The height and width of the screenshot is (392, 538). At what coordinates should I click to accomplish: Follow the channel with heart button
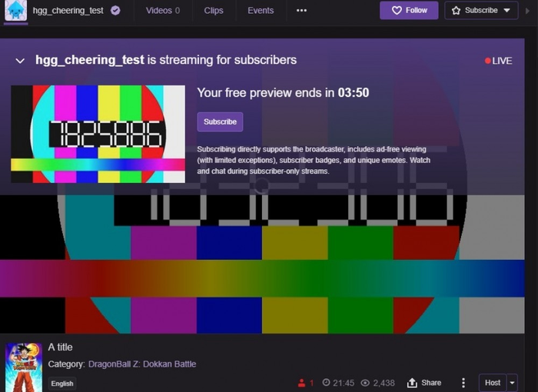409,11
